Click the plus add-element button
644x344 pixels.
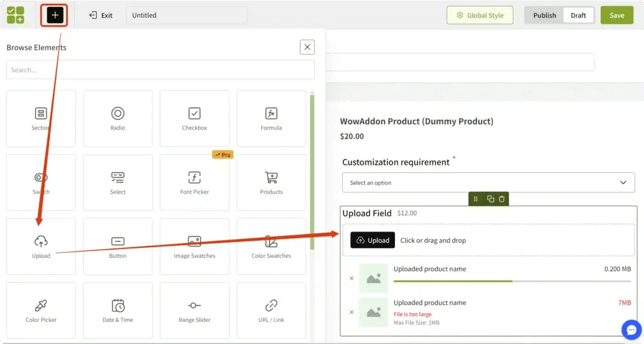[55, 15]
